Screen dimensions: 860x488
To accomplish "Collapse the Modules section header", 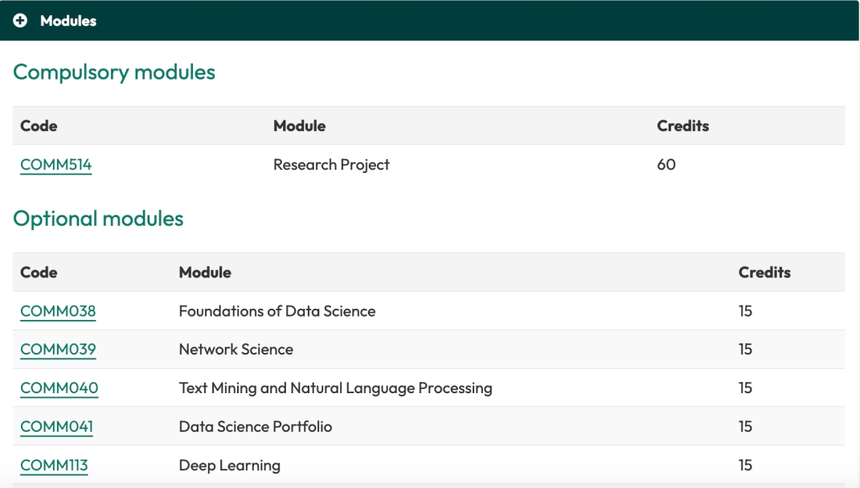I will (68, 21).
